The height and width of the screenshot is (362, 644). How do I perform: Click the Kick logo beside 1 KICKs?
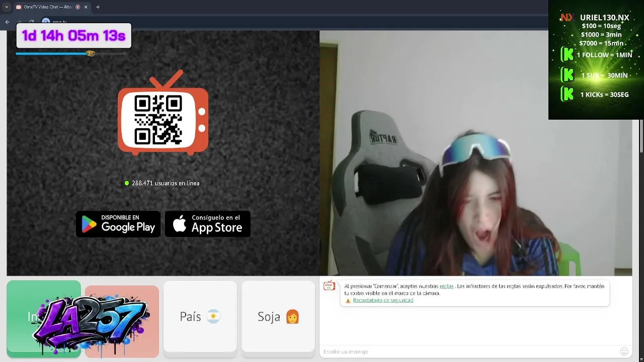click(x=568, y=94)
